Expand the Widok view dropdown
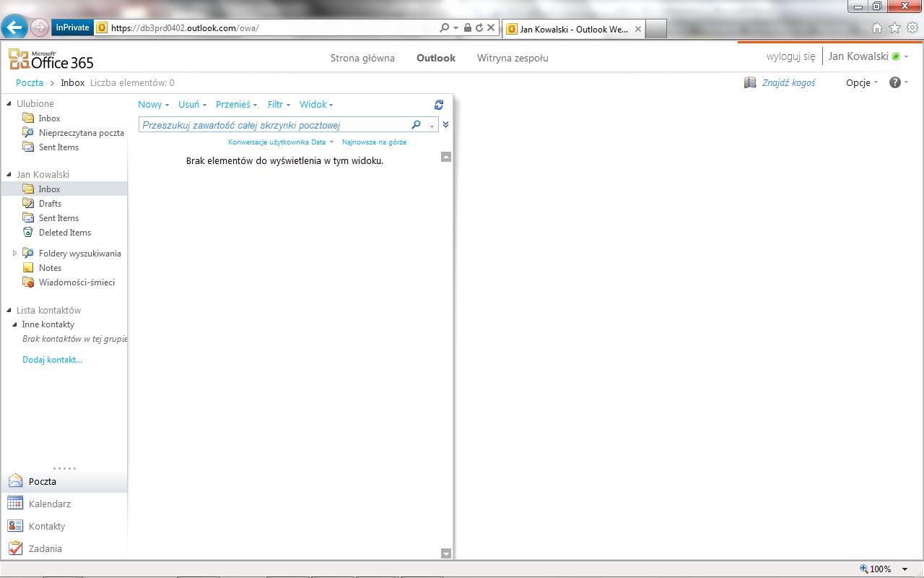Image resolution: width=924 pixels, height=578 pixels. click(x=316, y=105)
